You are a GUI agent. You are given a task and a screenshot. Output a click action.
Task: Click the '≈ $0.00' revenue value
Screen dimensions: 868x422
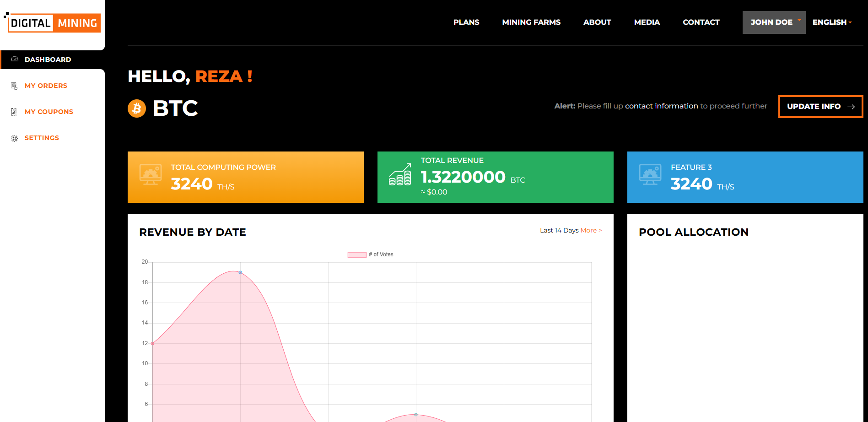click(x=434, y=192)
